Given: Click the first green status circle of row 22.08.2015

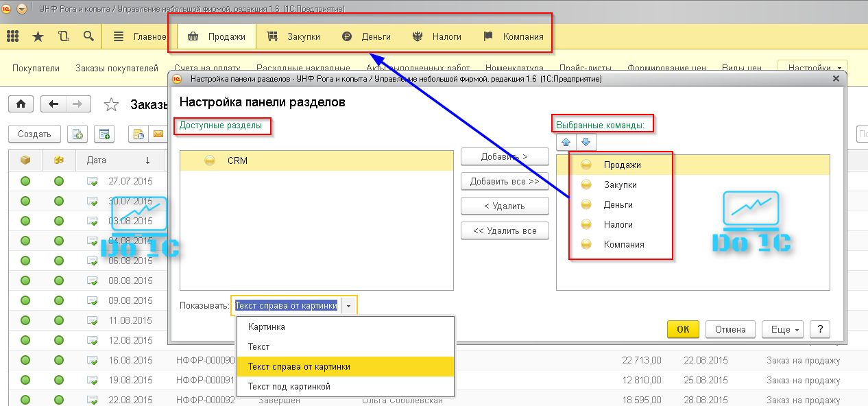Looking at the screenshot, I should pyautogui.click(x=25, y=400).
